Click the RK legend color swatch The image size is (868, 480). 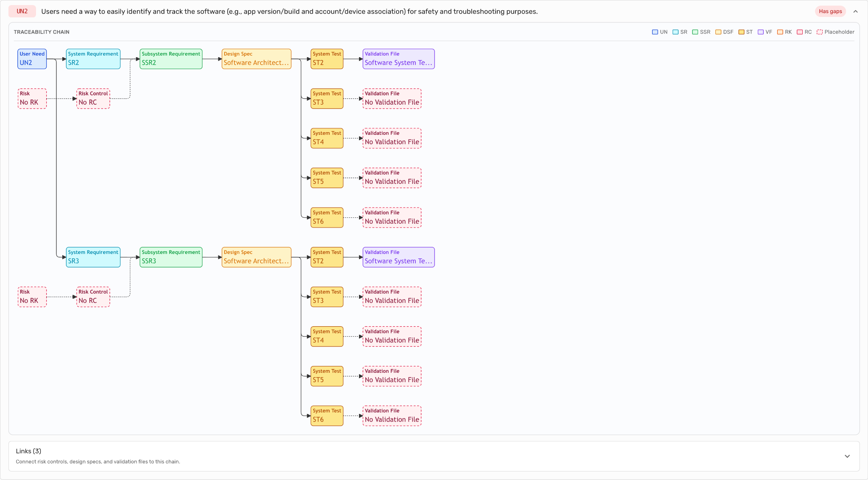(780, 32)
